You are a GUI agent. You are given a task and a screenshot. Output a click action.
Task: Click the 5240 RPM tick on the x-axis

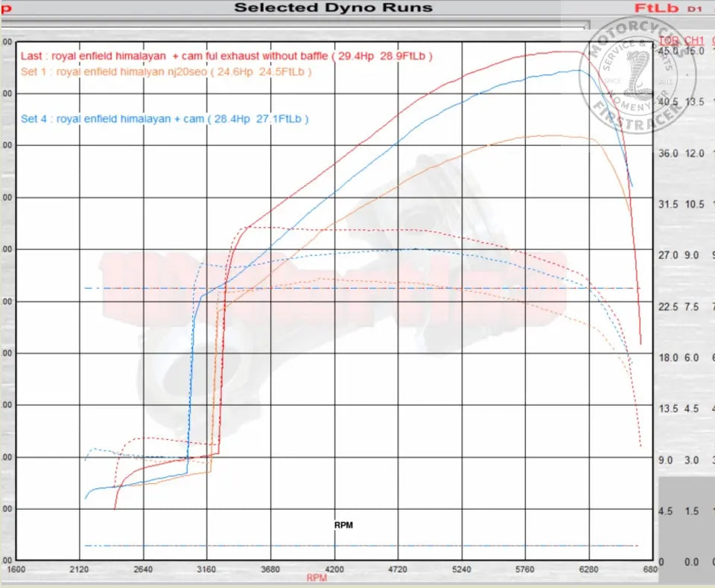[x=462, y=569]
